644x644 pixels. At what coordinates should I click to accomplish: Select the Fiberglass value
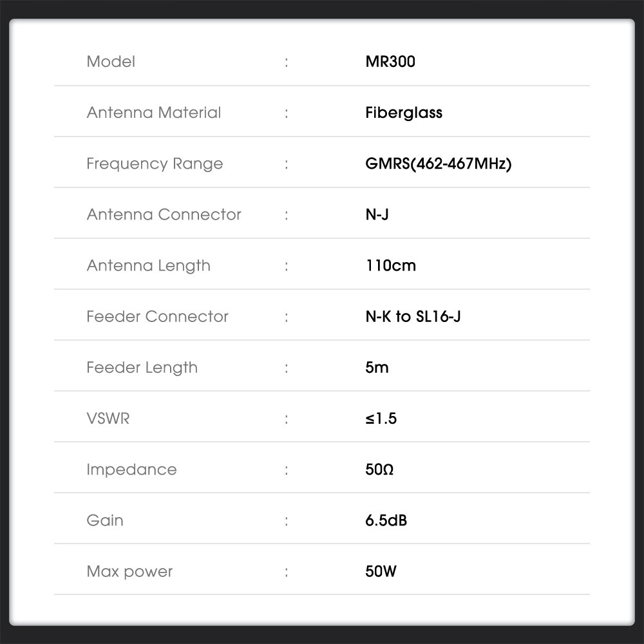[404, 113]
